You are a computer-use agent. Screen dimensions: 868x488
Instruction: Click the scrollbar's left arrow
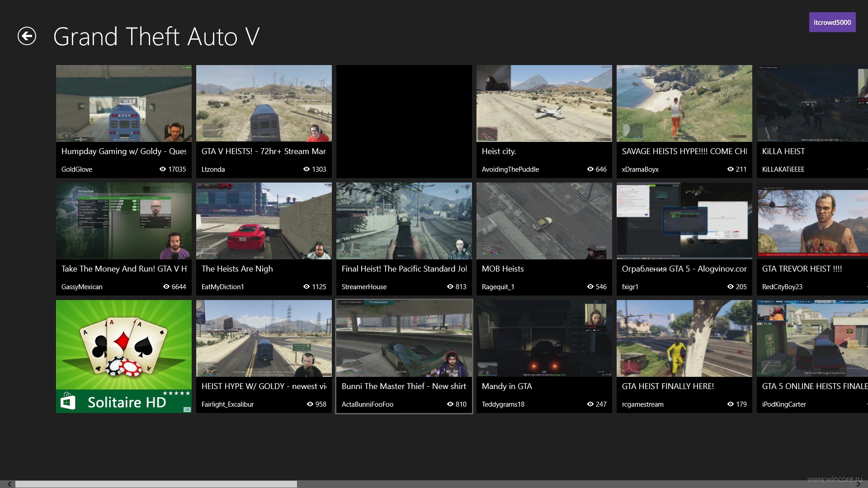[x=9, y=484]
